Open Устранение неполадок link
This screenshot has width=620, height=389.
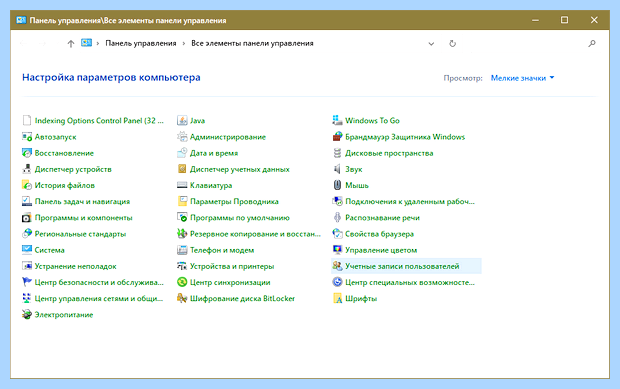coord(76,266)
